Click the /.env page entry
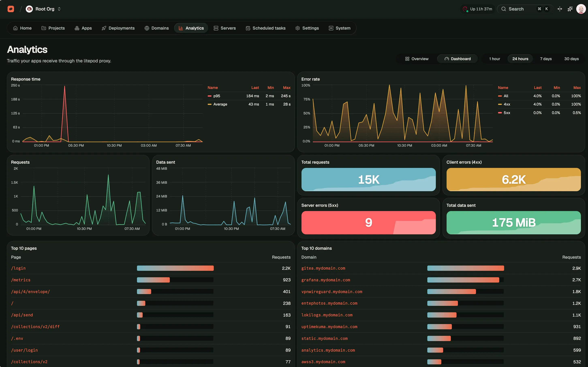Viewport: 588px width, 367px height. click(17, 338)
